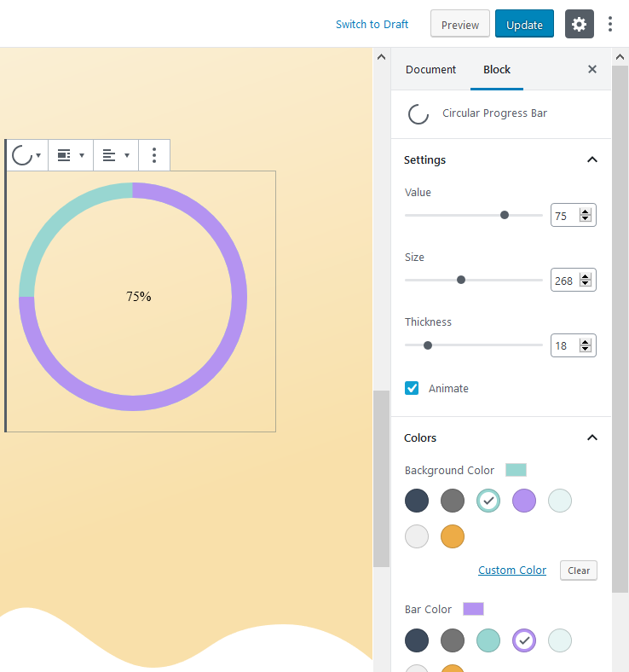Change block type via circular progress icon
Viewport: 629px width, 672px height.
26,155
